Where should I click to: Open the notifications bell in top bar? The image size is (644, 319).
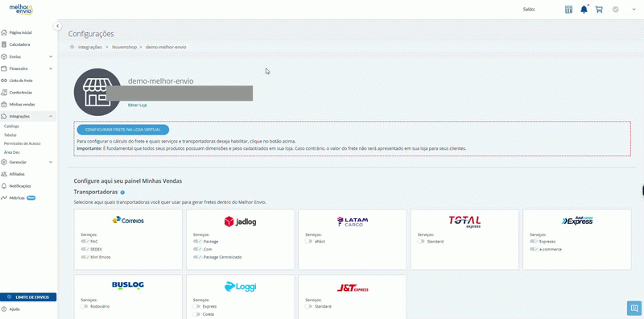click(x=584, y=10)
